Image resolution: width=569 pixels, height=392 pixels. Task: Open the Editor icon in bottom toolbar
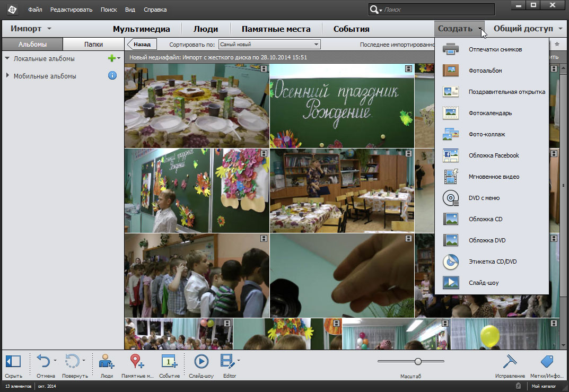point(227,362)
